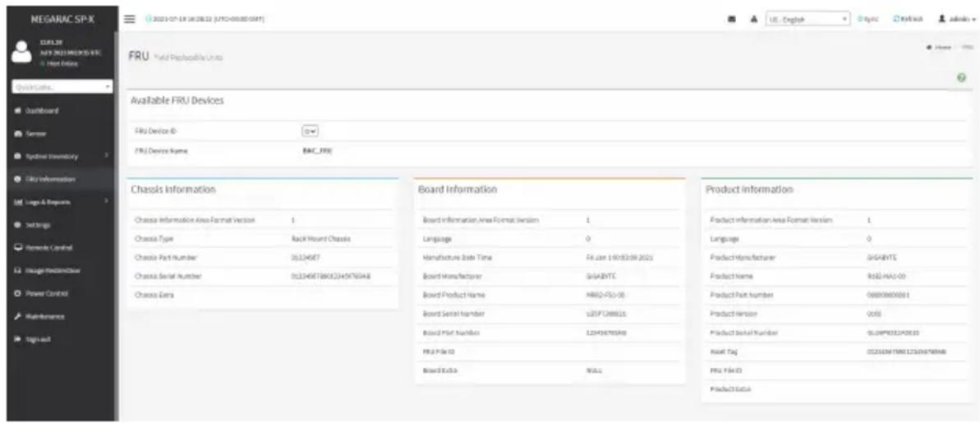The width and height of the screenshot is (980, 423).
Task: Click the FRU Device Name label
Action: point(161,150)
